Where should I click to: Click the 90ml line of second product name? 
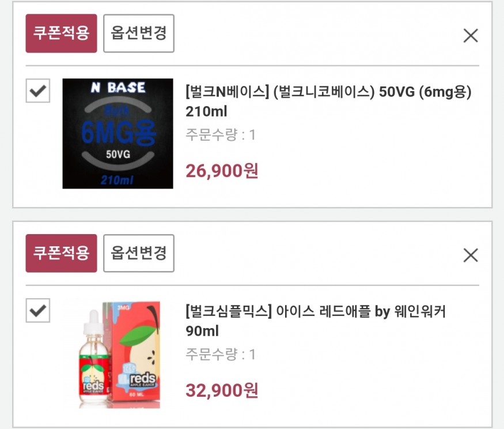pyautogui.click(x=202, y=331)
